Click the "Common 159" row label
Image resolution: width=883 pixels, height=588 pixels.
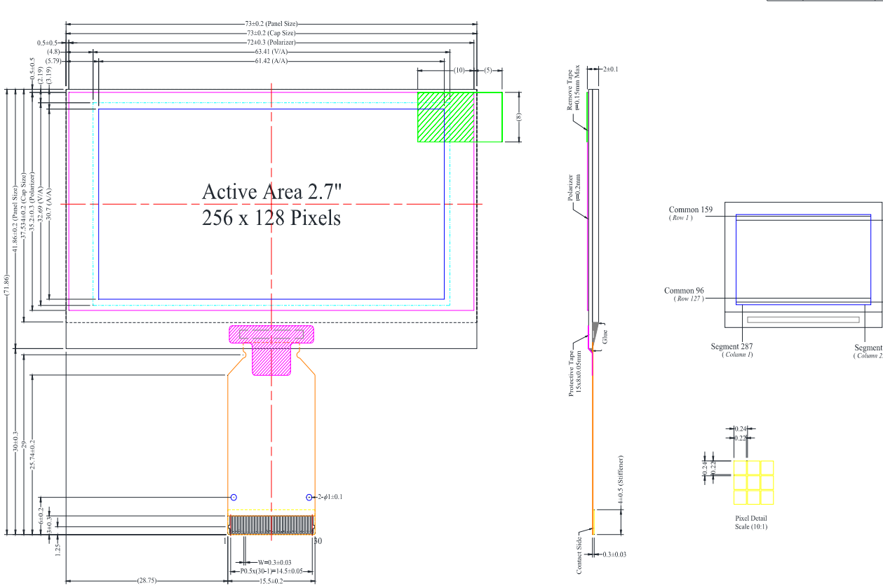[690, 210]
